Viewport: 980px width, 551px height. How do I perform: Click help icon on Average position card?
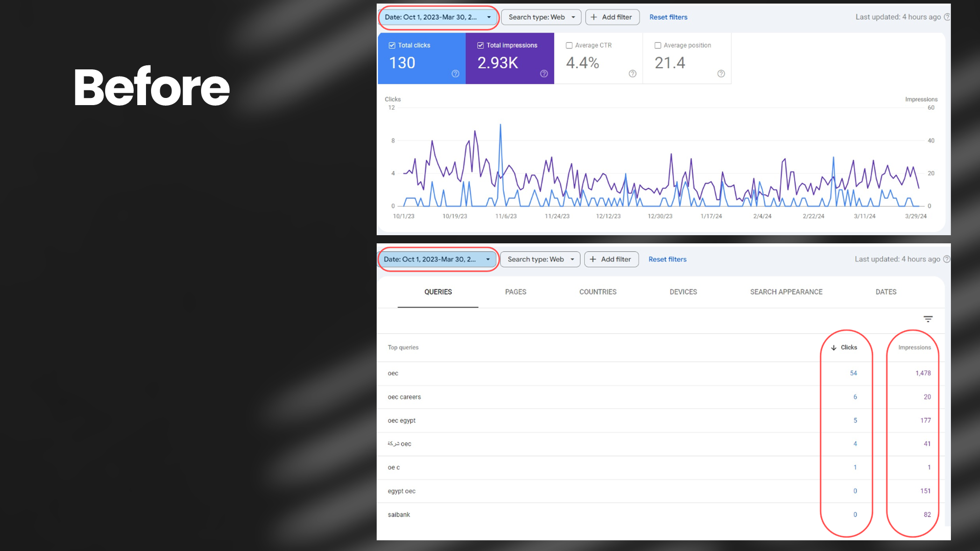721,74
